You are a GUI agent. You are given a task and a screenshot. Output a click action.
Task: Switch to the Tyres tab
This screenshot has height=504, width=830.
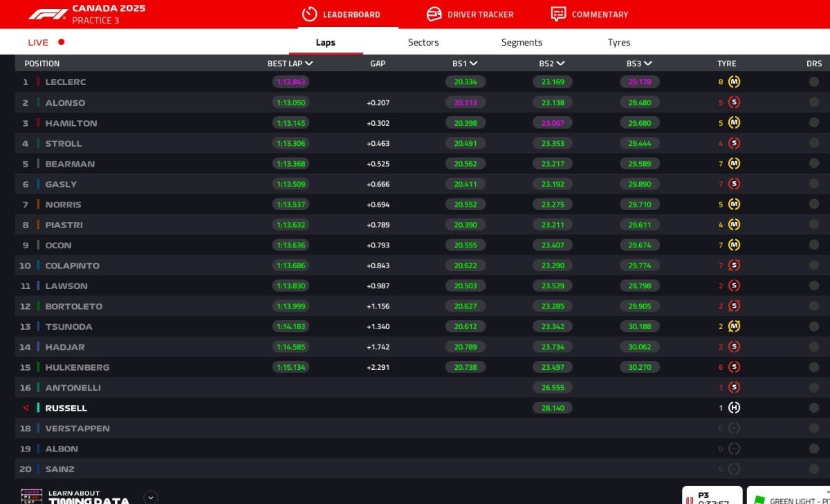(618, 42)
